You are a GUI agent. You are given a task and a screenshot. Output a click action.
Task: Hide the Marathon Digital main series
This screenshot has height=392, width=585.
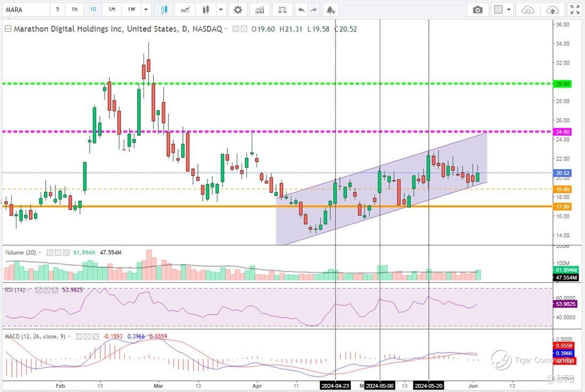tap(236, 29)
